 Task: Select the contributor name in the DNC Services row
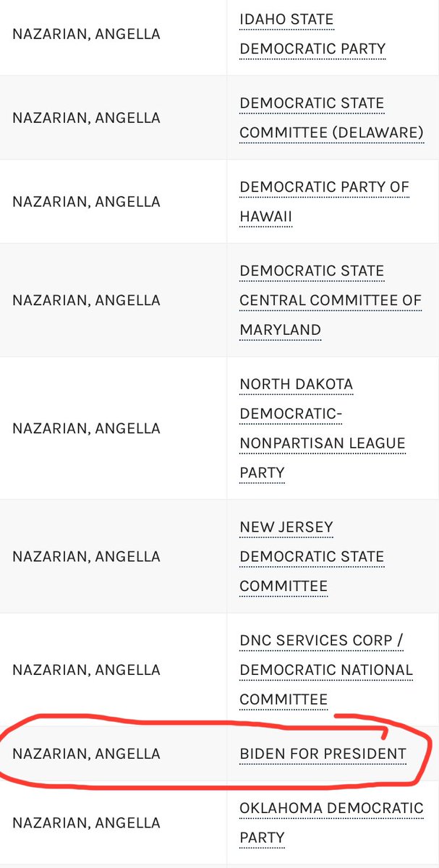86,671
